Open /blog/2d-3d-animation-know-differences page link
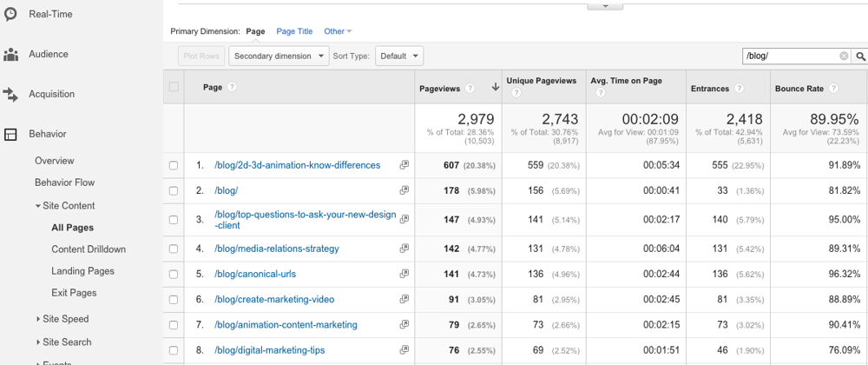The height and width of the screenshot is (365, 868). 297,165
